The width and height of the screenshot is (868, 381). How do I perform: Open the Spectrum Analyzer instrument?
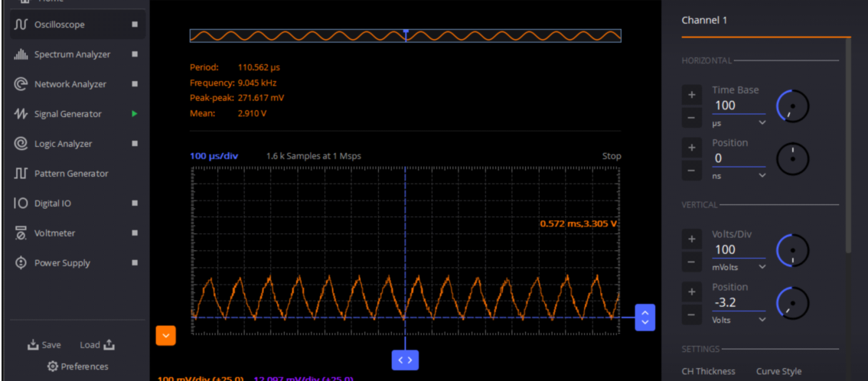(77, 54)
